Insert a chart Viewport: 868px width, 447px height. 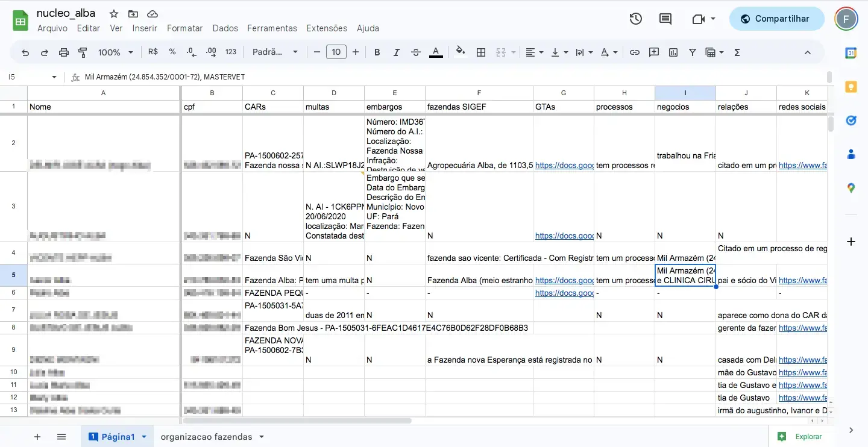(x=673, y=52)
